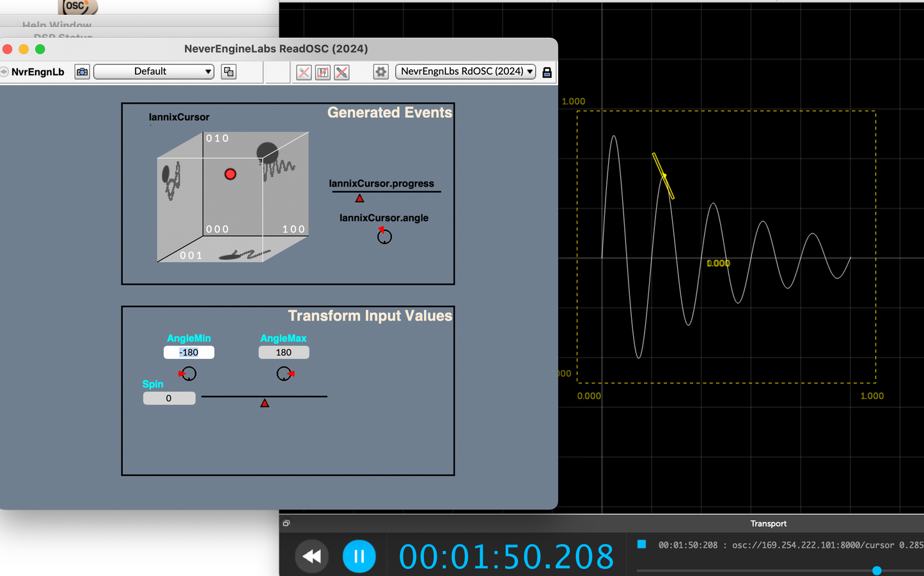Viewport: 924px width, 576px height.
Task: Open the Default preset dropdown
Action: [x=154, y=72]
